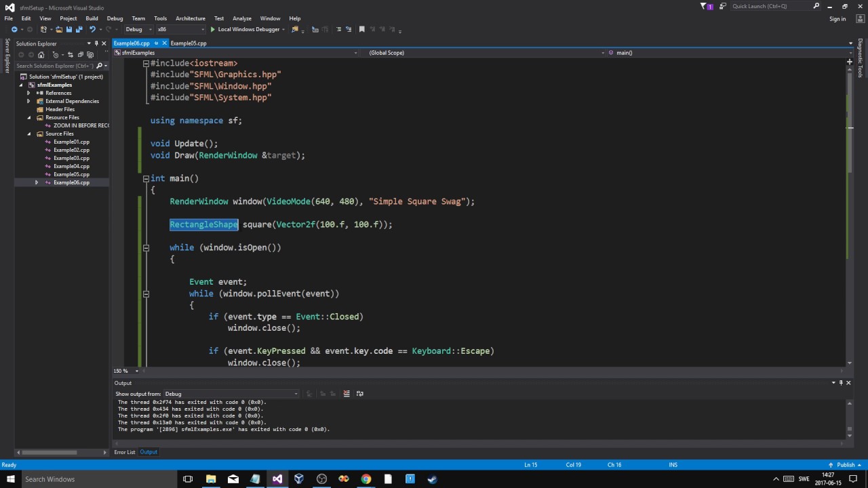Viewport: 868px width, 488px height.
Task: Click the Navigate Backward arrow in the toolbar
Action: (14, 29)
